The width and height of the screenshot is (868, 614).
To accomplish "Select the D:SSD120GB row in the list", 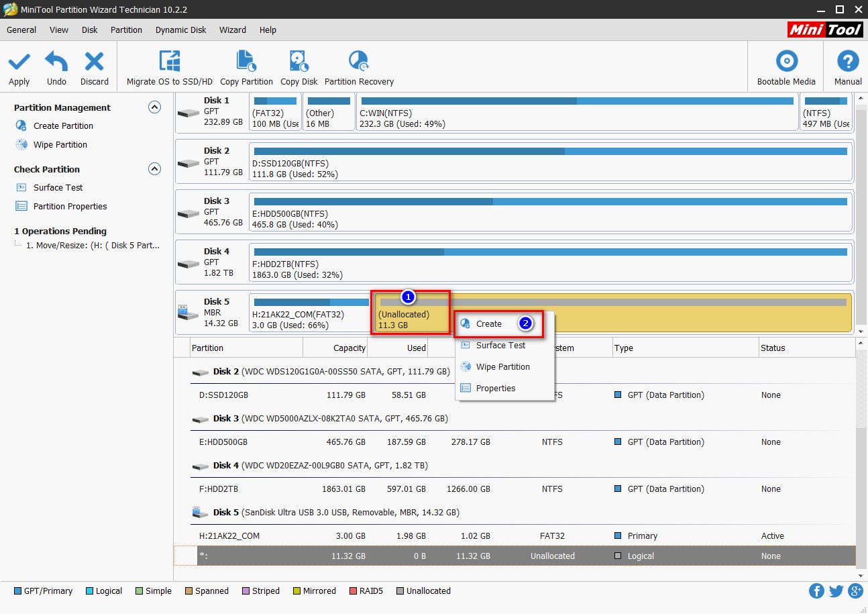I will (514, 395).
